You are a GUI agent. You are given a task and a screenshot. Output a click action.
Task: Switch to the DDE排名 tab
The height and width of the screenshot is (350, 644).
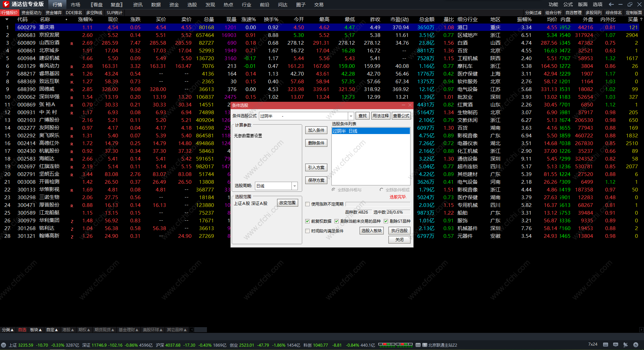tap(74, 13)
